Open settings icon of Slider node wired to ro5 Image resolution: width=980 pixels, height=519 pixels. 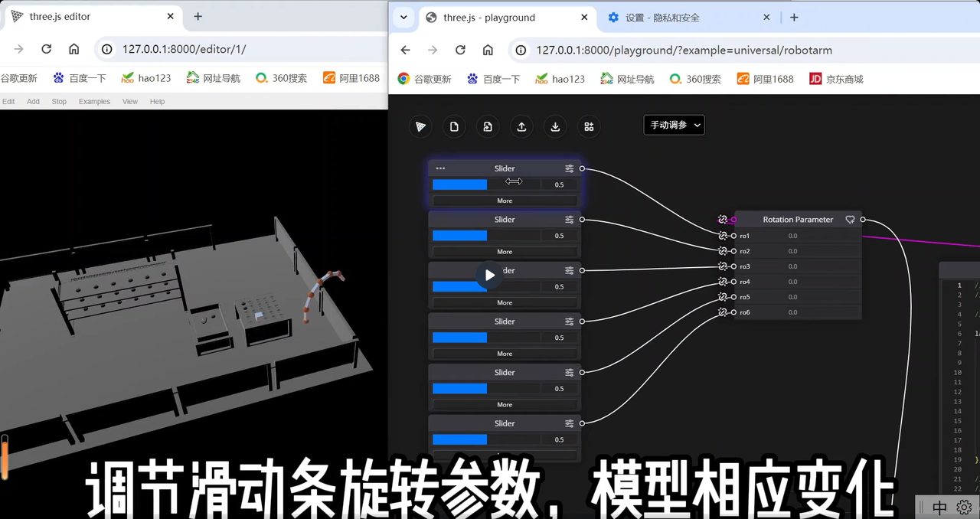(569, 373)
